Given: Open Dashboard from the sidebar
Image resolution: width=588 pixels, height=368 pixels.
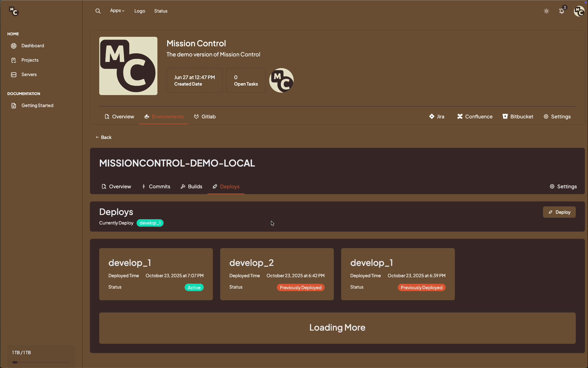Looking at the screenshot, I should pyautogui.click(x=32, y=46).
